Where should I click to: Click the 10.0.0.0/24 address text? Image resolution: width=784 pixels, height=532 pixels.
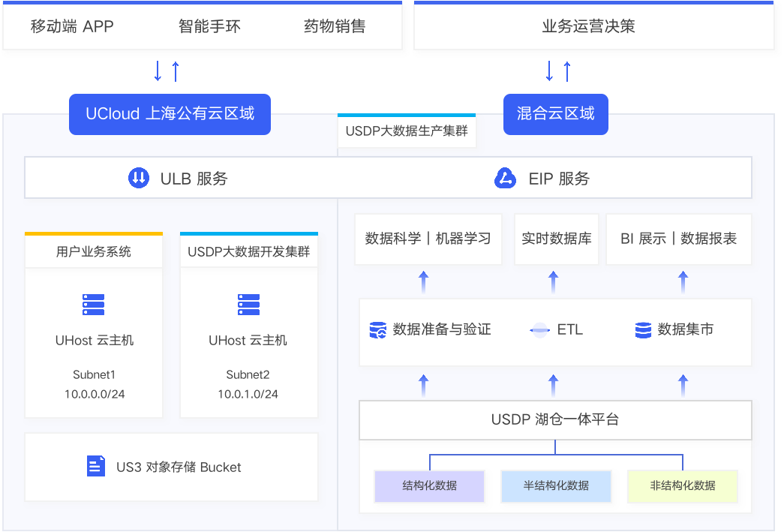pyautogui.click(x=95, y=394)
